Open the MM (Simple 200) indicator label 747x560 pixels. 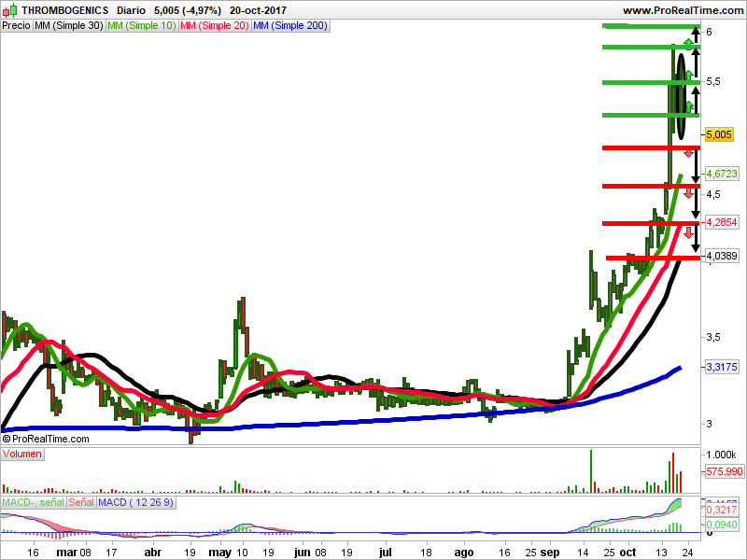coord(290,26)
